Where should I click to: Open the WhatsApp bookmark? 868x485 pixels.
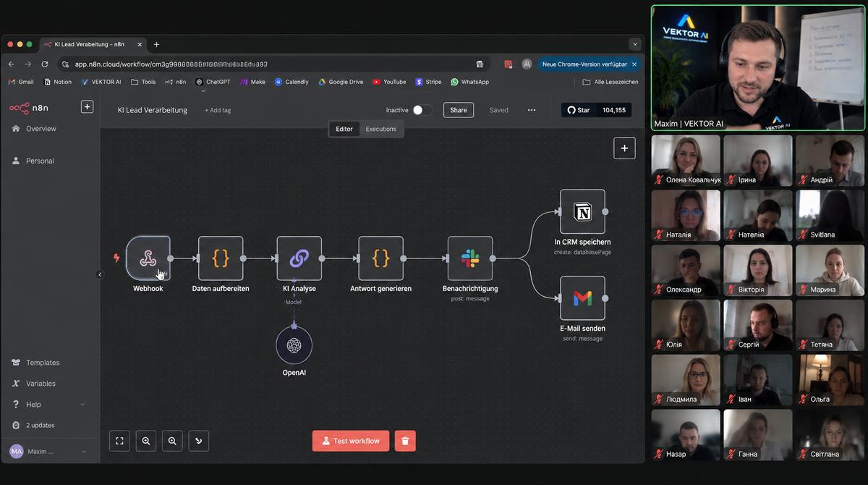[470, 82]
